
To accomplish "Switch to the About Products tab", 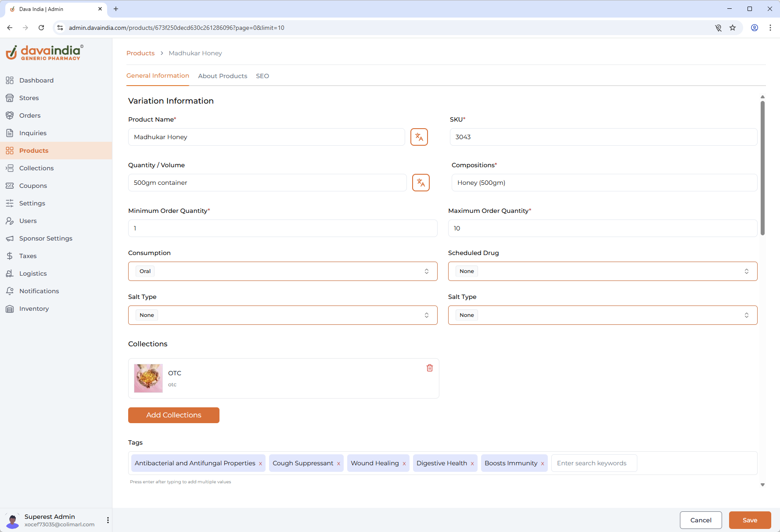I will tap(223, 76).
